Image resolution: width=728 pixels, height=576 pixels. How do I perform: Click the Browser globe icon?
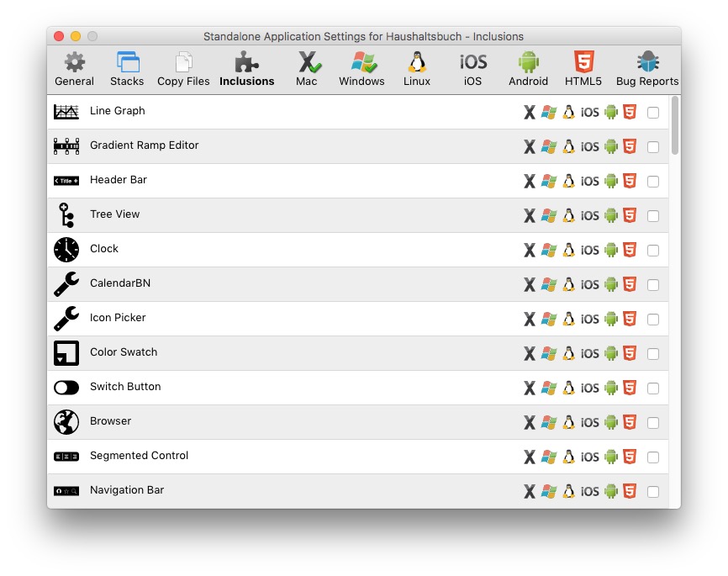coord(66,422)
